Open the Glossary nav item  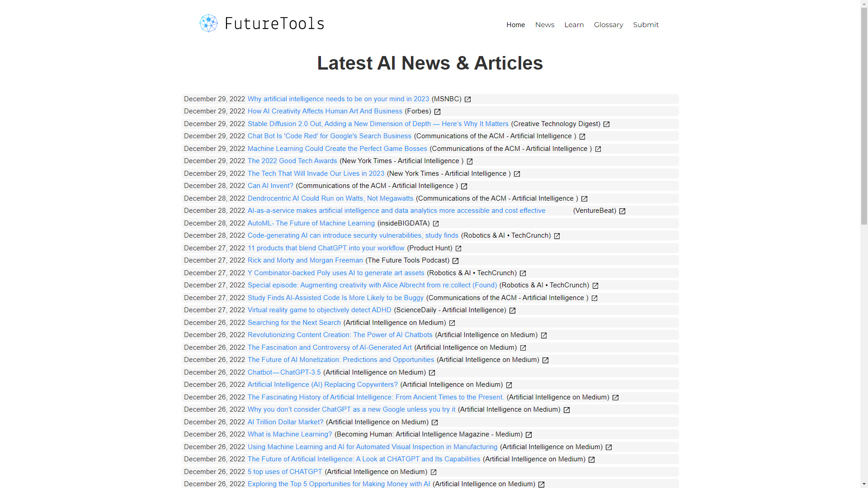pos(608,25)
